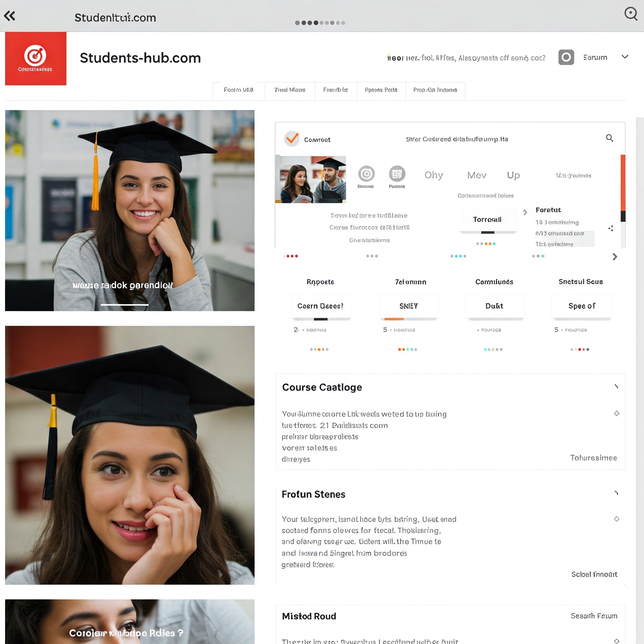
Task: Click the search magnifier inside the course widget
Action: click(x=610, y=138)
